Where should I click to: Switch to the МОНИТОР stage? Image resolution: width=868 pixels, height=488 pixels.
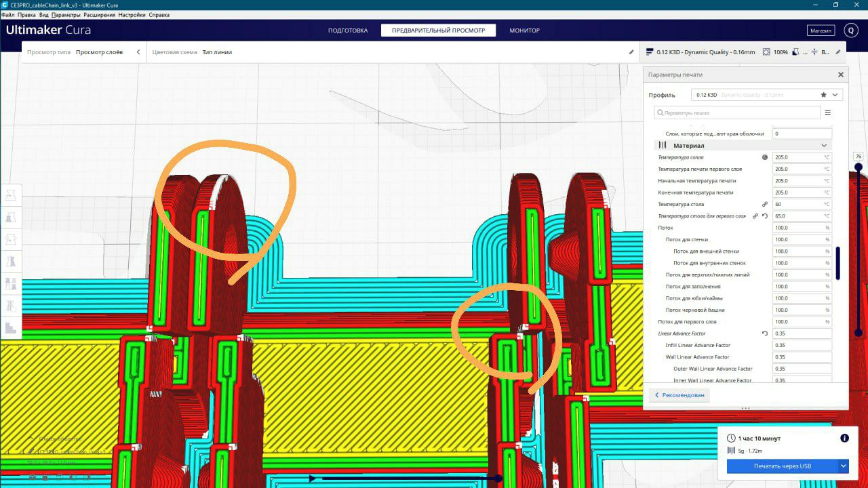(x=525, y=30)
